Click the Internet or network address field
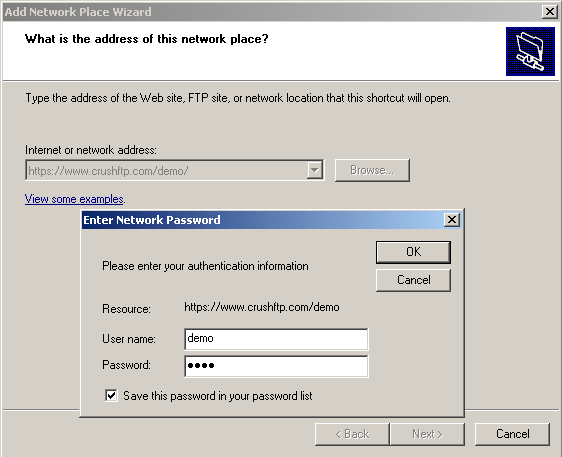The image size is (562, 457). coord(175,170)
